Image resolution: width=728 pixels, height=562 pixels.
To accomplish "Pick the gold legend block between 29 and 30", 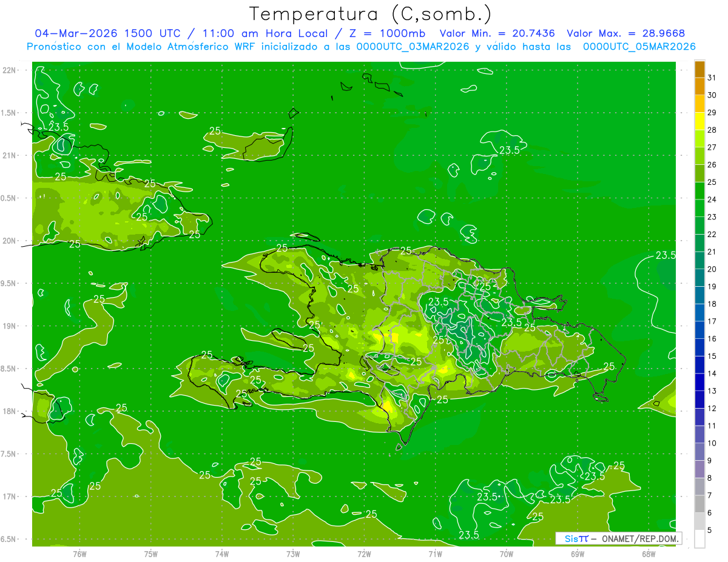I will (x=699, y=104).
